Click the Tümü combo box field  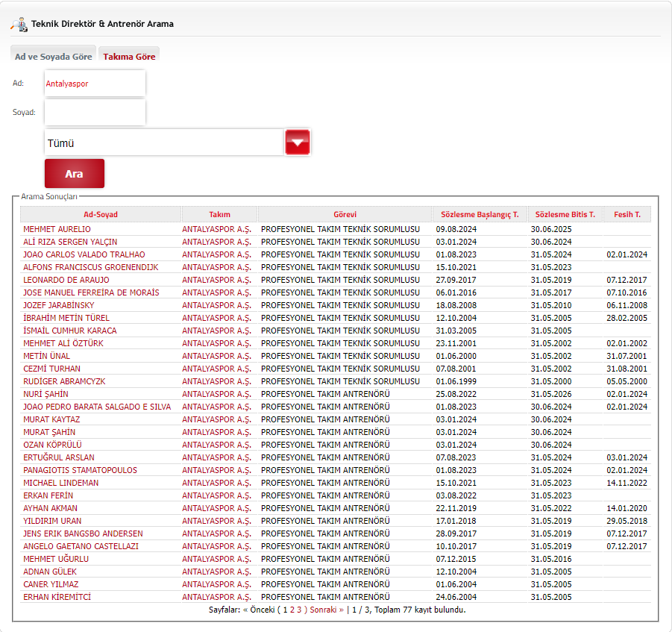pyautogui.click(x=163, y=143)
